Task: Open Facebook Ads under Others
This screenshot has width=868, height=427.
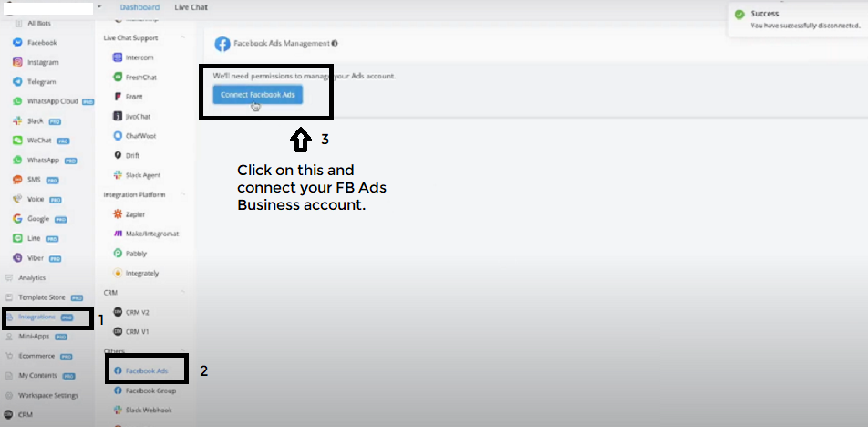Action: click(146, 371)
